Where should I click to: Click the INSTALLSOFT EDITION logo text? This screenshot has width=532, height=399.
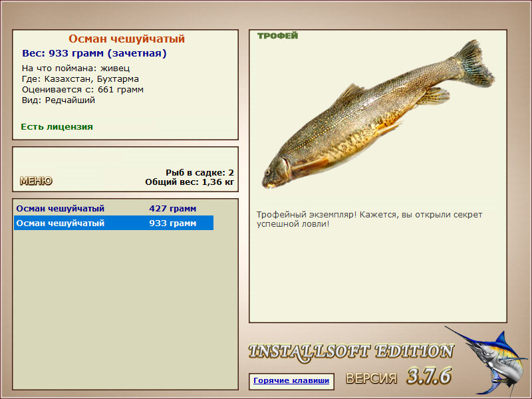click(x=351, y=352)
